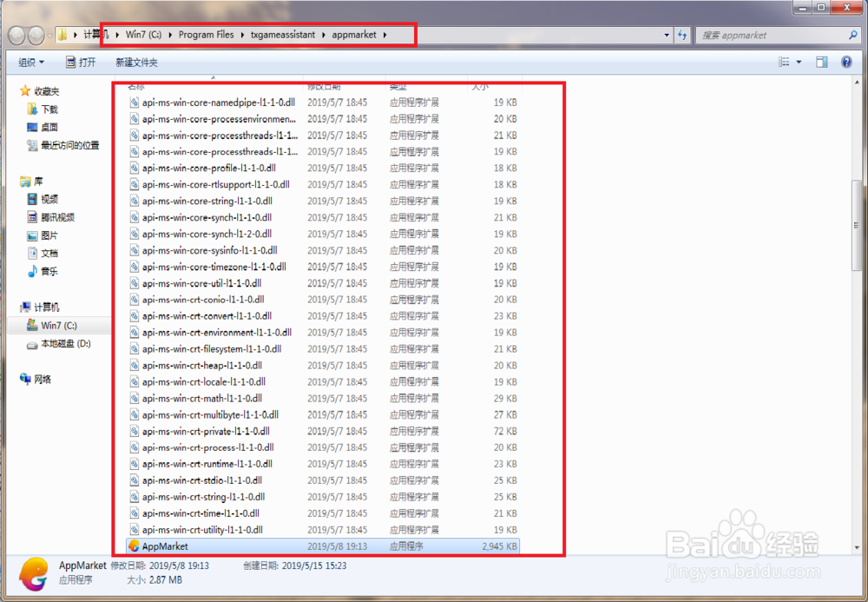Click the 打开 toolbar button
The height and width of the screenshot is (602, 868).
(81, 63)
